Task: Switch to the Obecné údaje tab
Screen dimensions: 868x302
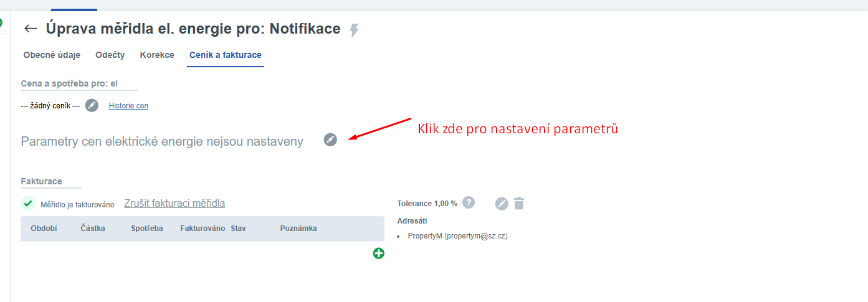Action: coord(52,55)
